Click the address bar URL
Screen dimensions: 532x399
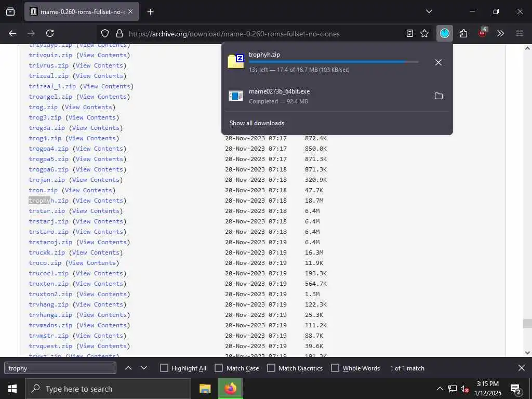point(234,34)
